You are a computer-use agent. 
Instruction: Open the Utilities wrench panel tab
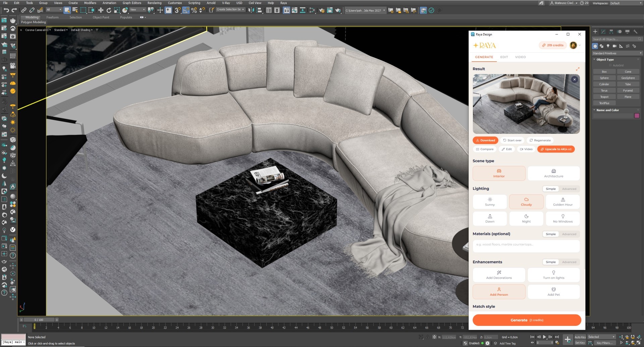coord(635,32)
